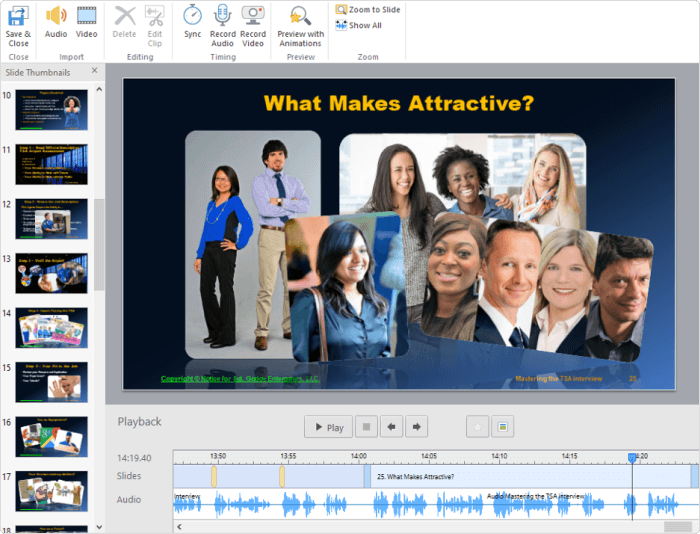Click the audio waveform track
Image resolution: width=700 pixels, height=534 pixels.
[x=436, y=505]
